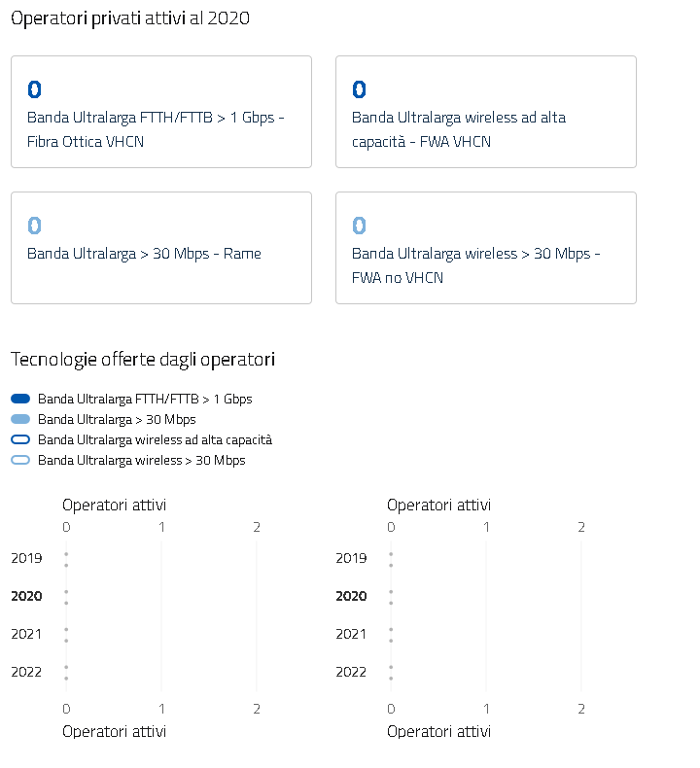Click the dark blue FTTH/FTTB legend pill
700x768 pixels.
pyautogui.click(x=20, y=399)
